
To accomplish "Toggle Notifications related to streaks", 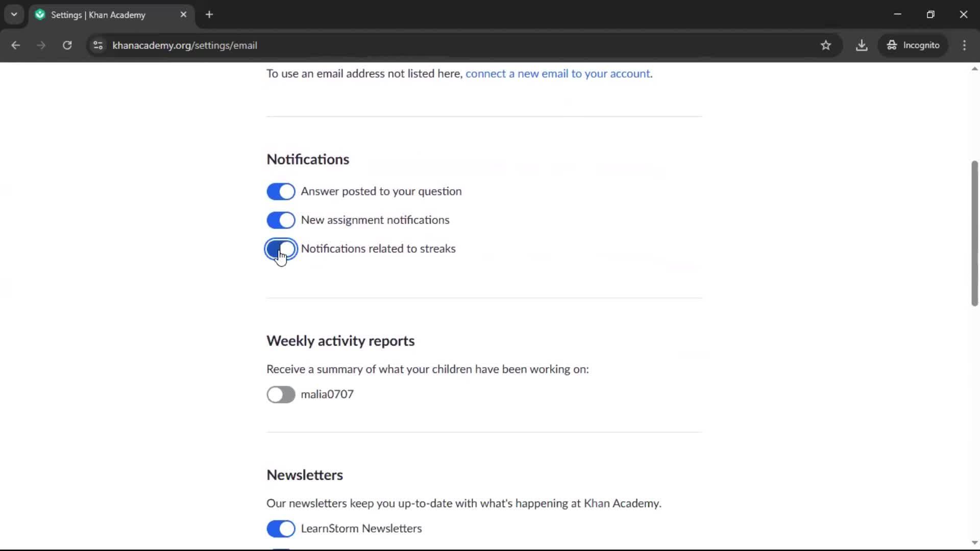I will click(x=281, y=249).
